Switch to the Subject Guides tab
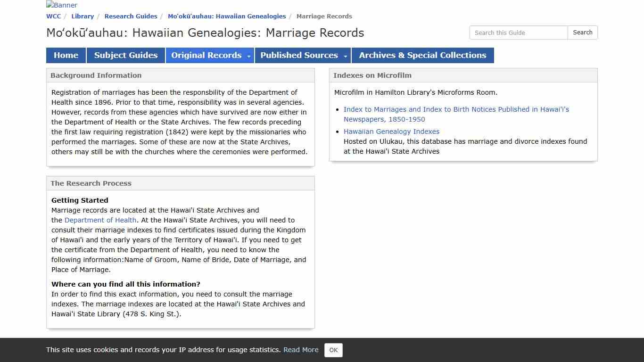Viewport: 644px width, 362px height. (x=125, y=55)
